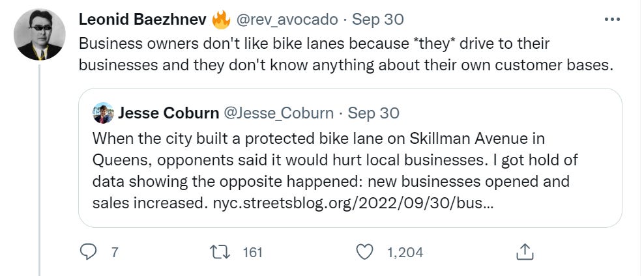The width and height of the screenshot is (644, 276).
Task: Follow the nyc.streetsblog.org article link
Action: 353,202
